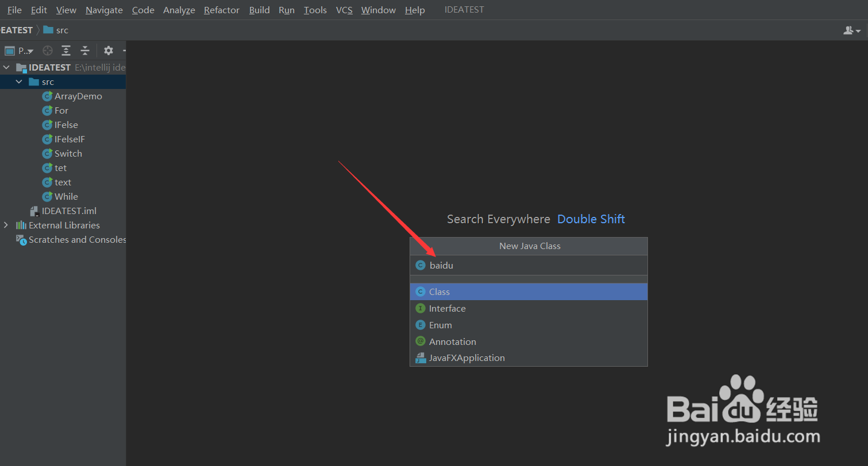Open Project panel settings gear
Screen dimensions: 868x466
point(109,51)
